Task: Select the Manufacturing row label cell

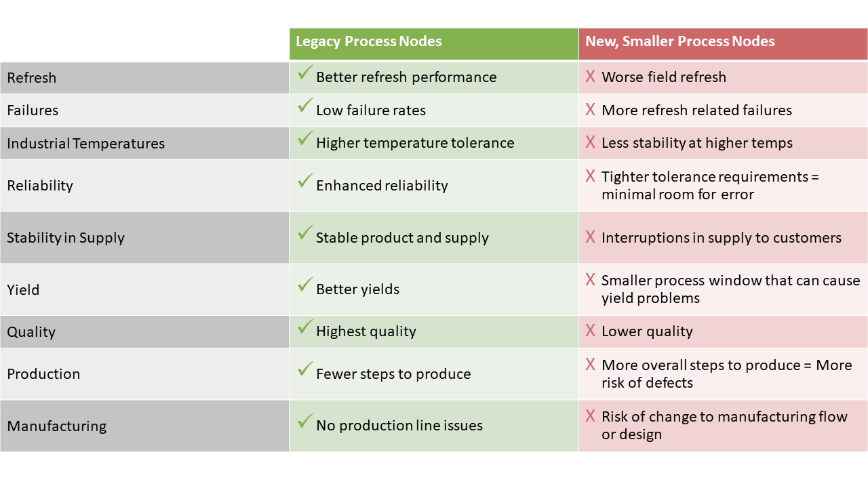Action: pos(144,426)
